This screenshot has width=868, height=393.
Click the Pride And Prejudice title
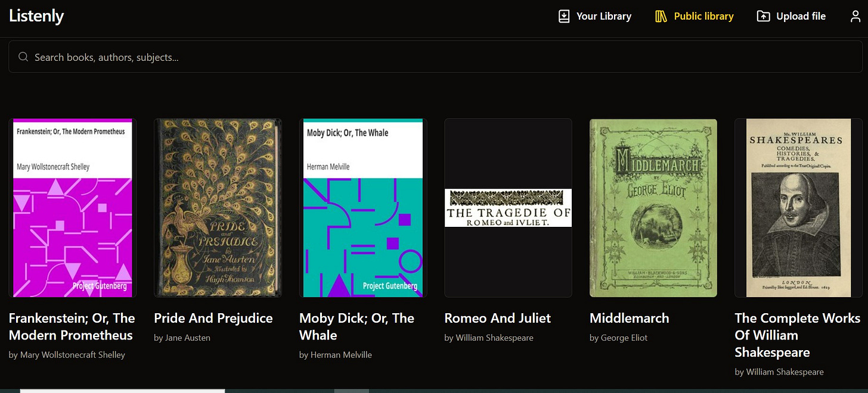click(x=213, y=318)
